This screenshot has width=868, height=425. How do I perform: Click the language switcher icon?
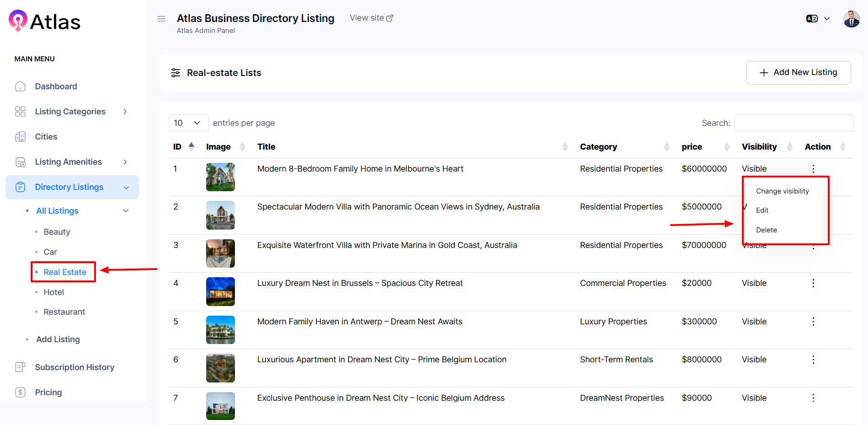point(812,19)
